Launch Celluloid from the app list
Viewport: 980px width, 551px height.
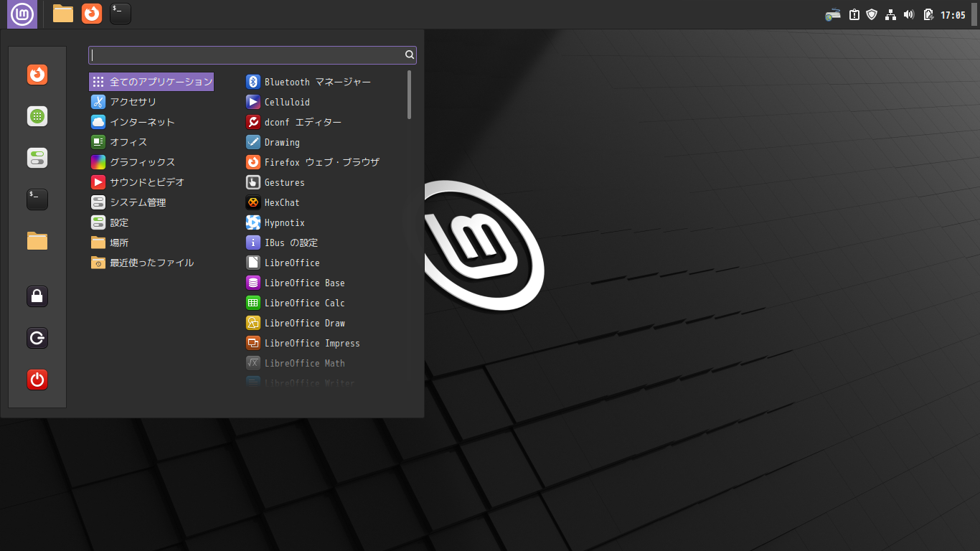tap(324, 102)
